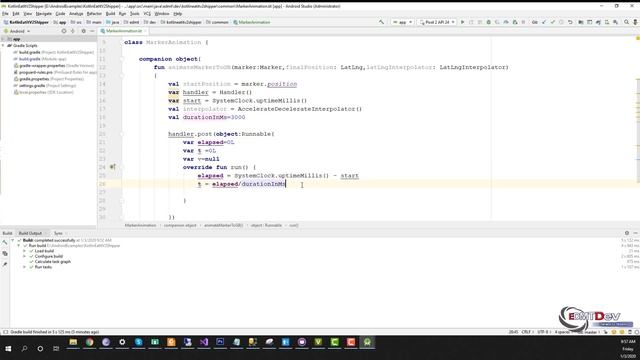
Task: Close the MarkerAnimation.kt editor tab
Action: (145, 31)
